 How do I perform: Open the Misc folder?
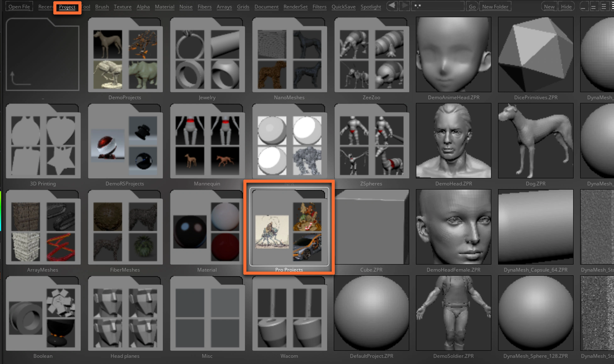pyautogui.click(x=207, y=313)
